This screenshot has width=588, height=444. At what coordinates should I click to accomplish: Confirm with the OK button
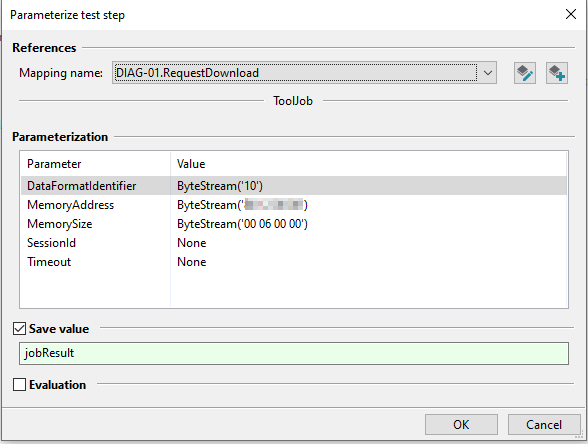[x=461, y=424]
